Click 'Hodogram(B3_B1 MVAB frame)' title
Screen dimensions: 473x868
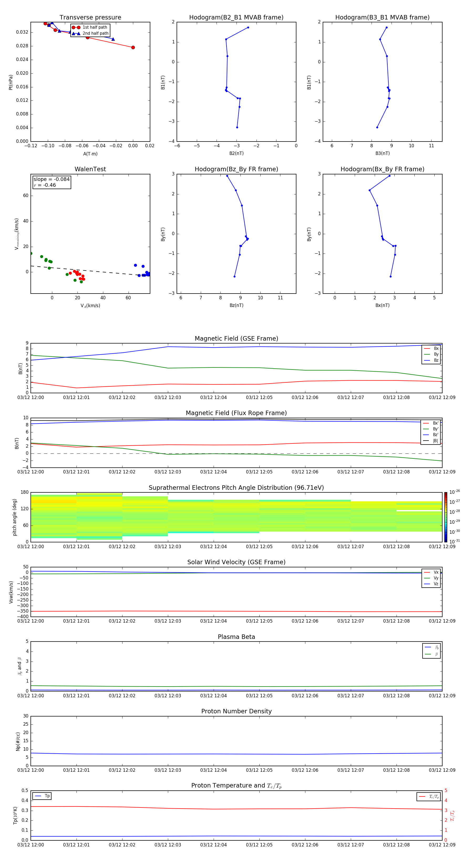point(382,18)
